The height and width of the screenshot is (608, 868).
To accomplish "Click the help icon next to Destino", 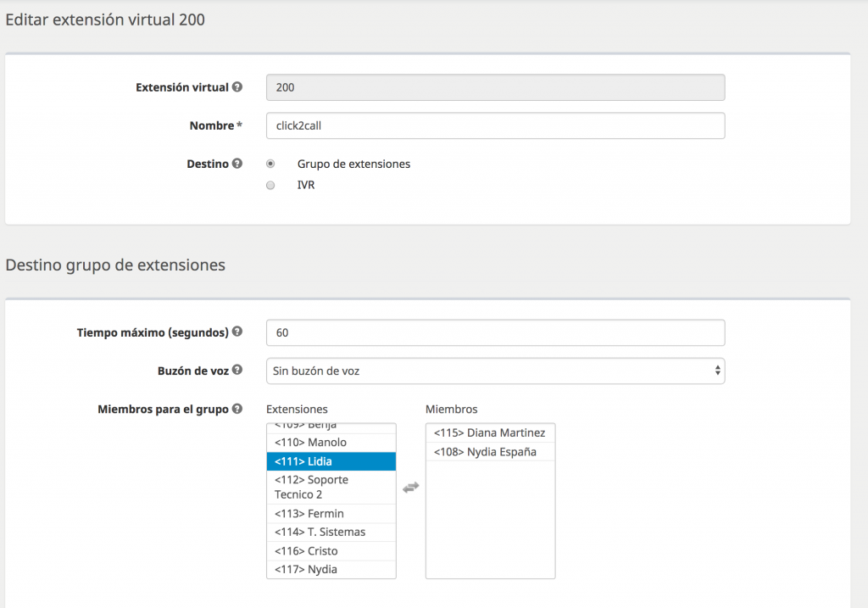I will [x=236, y=163].
